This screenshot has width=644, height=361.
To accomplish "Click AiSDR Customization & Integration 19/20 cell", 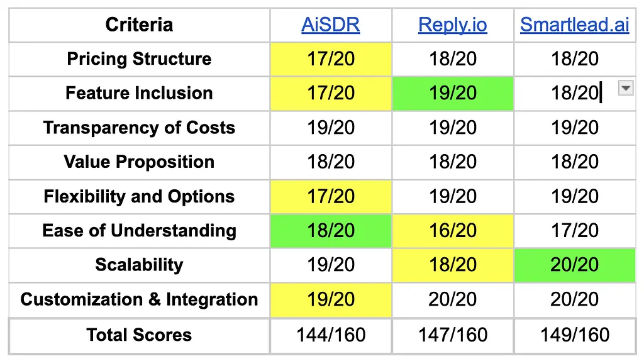I will click(x=331, y=299).
